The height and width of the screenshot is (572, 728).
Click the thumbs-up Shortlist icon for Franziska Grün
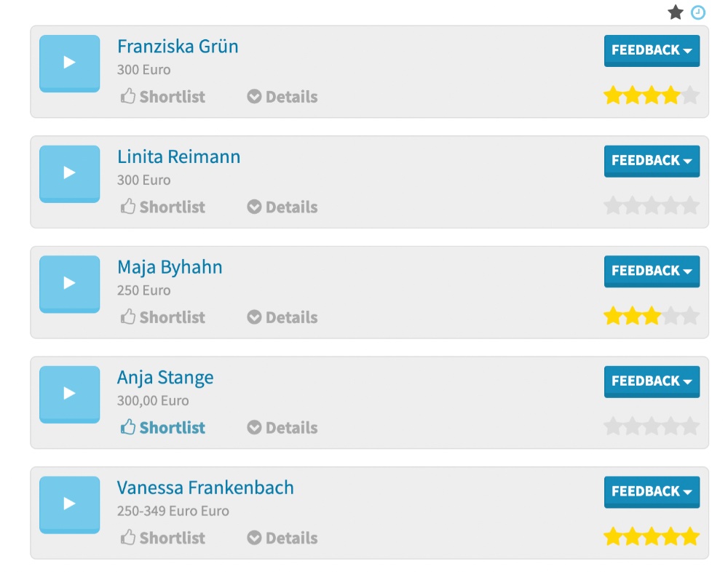point(127,95)
